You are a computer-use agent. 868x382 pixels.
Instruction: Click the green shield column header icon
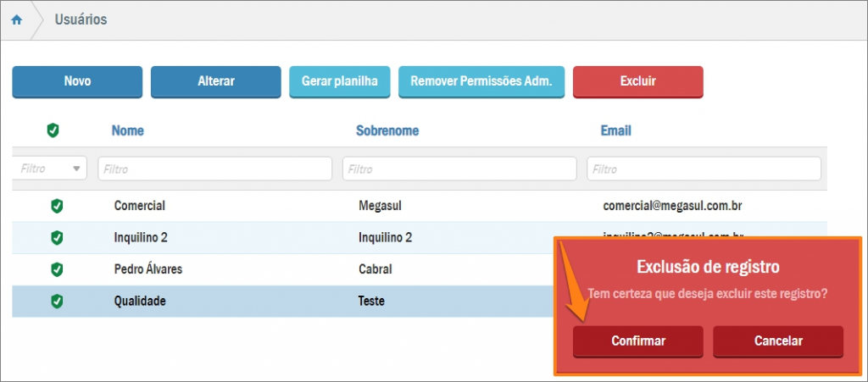click(53, 130)
